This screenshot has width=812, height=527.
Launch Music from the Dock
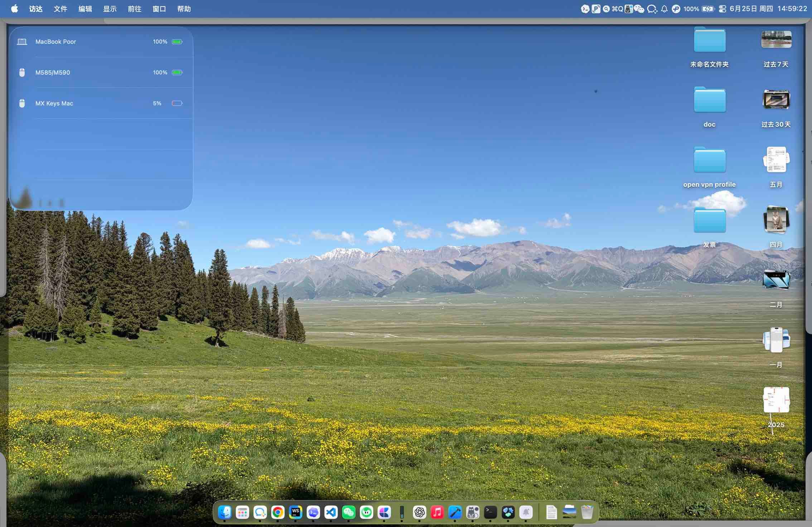click(437, 512)
